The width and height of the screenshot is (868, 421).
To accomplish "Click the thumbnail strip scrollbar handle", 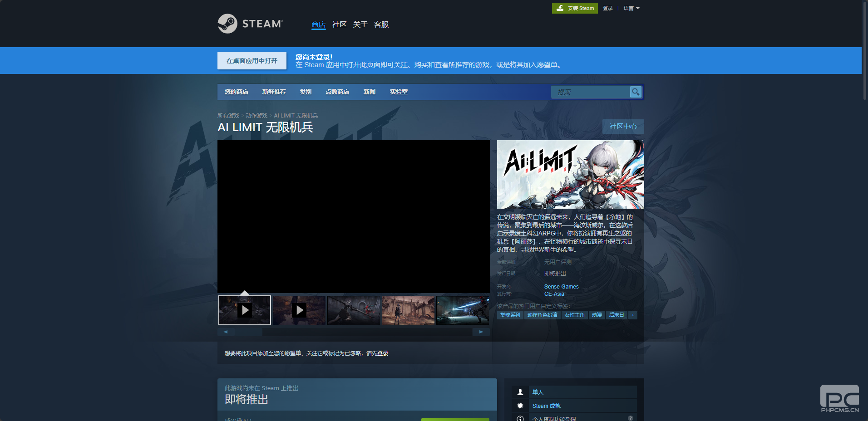I will [x=249, y=332].
